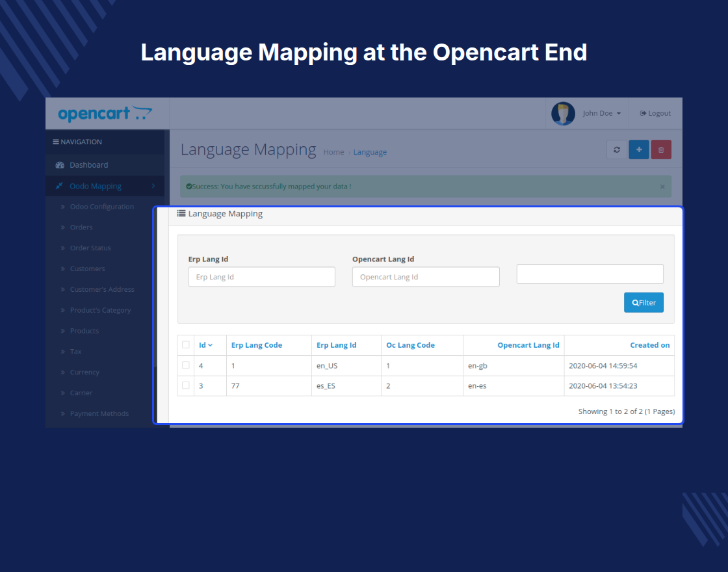Open Products menu item
This screenshot has height=572, width=728.
(84, 331)
